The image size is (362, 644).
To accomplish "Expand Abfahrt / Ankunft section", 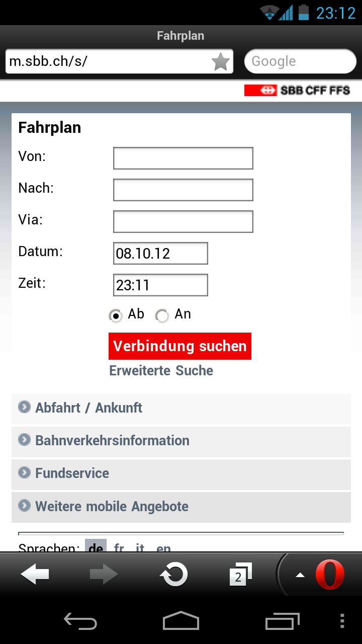I will pos(88,408).
